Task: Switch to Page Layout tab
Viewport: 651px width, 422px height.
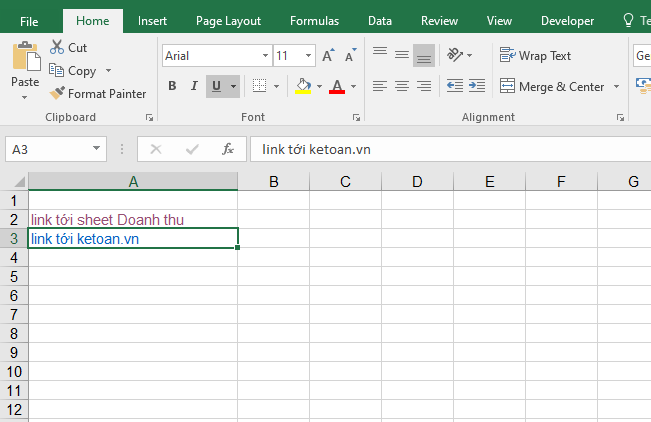Action: pyautogui.click(x=228, y=21)
